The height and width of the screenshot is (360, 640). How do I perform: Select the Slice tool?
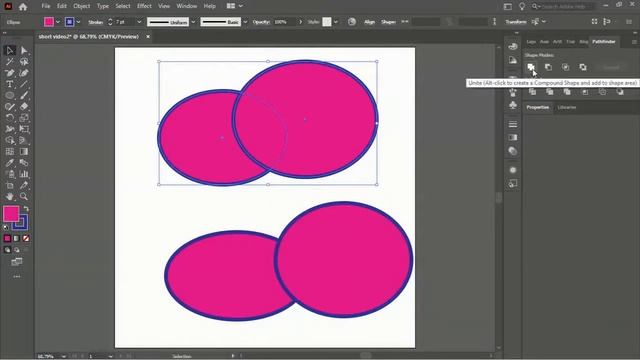click(x=24, y=185)
